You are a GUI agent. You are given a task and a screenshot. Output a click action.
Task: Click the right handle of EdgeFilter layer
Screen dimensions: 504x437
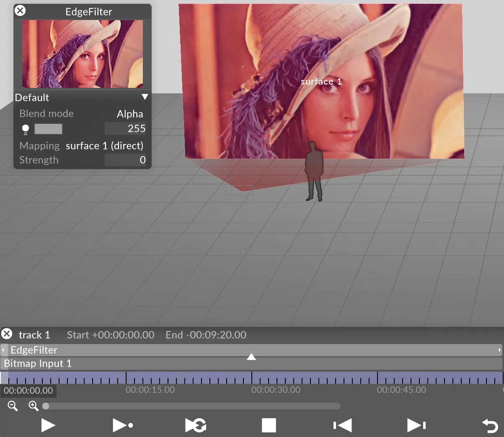click(499, 350)
